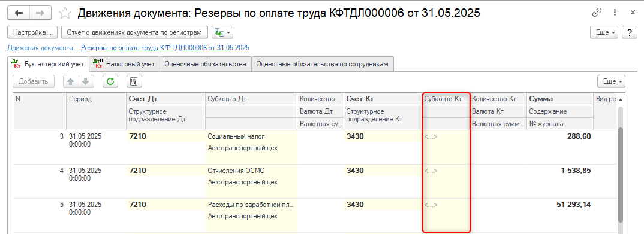Go back with the left arrow button
The image size is (644, 234).
coord(19,13)
